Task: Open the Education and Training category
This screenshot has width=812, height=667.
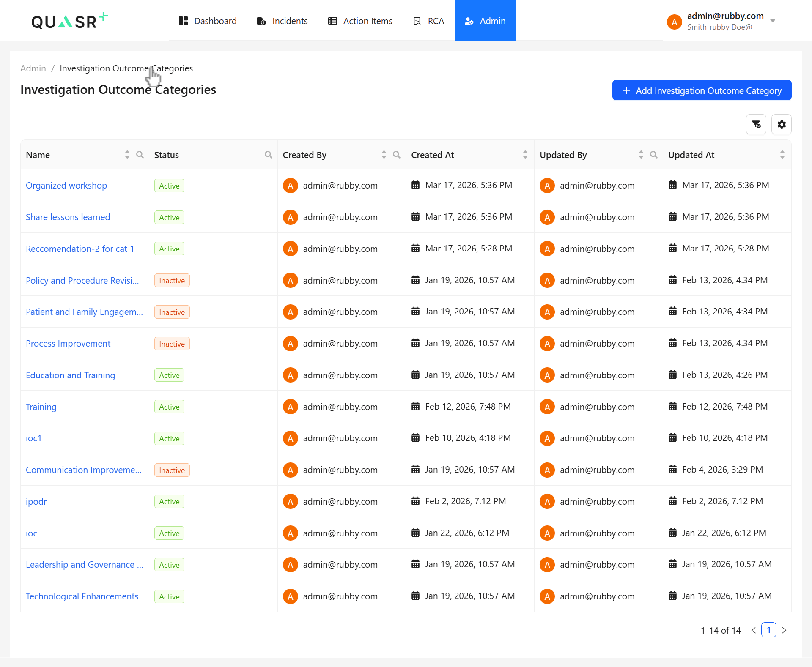Action: coord(70,375)
